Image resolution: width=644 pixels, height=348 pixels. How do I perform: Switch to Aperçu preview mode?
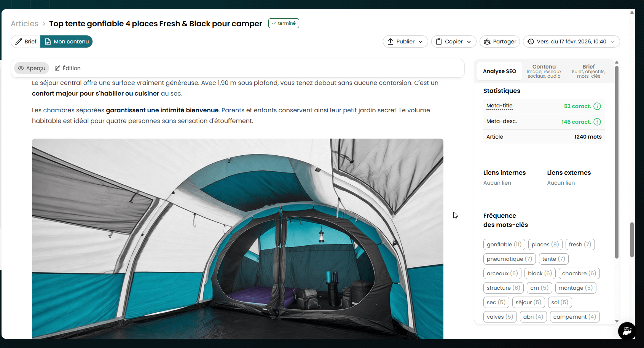(x=32, y=68)
